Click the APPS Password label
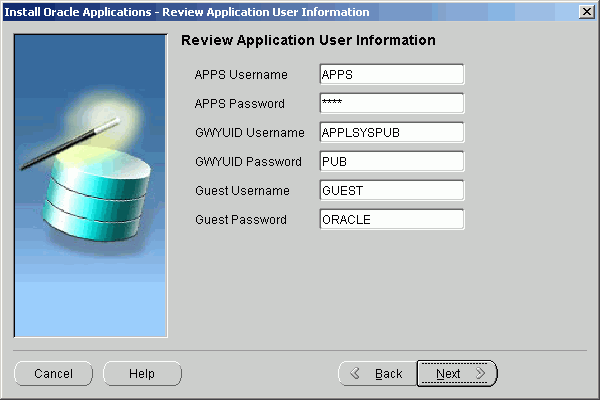The height and width of the screenshot is (400, 600). (240, 104)
